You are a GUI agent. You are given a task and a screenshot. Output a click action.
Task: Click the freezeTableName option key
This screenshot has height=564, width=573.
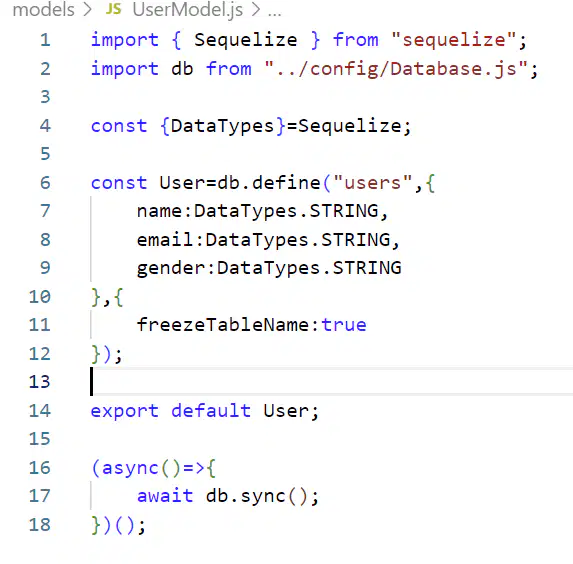[x=223, y=325]
